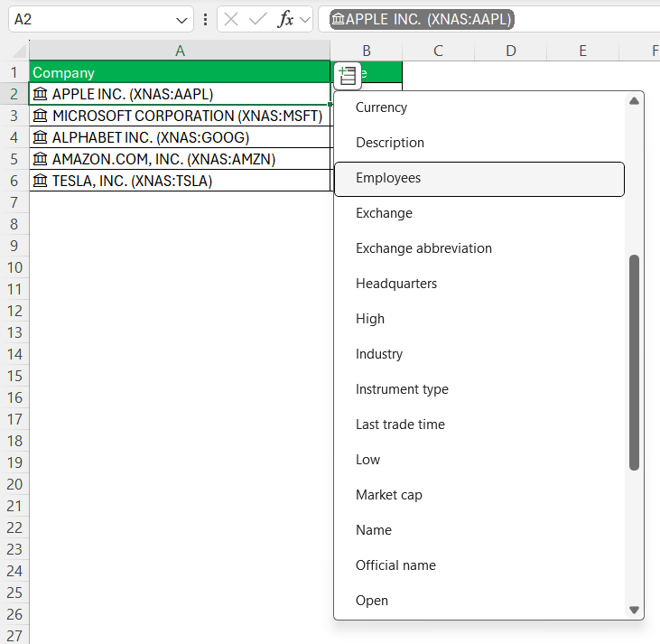Click the field list scrollbar thumb
This screenshot has width=660, height=644.
[634, 362]
